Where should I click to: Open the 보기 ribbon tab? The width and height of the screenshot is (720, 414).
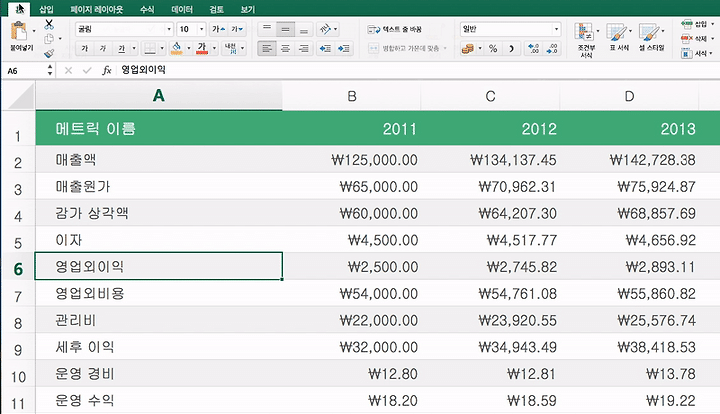[248, 9]
